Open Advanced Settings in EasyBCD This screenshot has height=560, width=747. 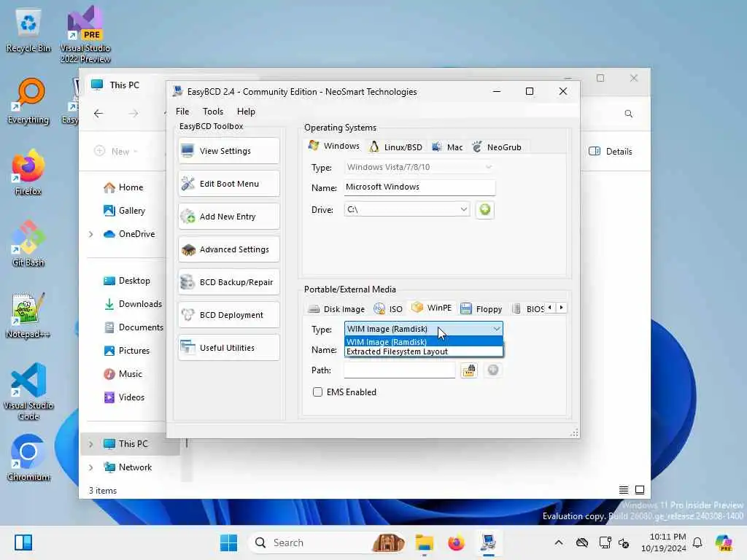tap(228, 249)
